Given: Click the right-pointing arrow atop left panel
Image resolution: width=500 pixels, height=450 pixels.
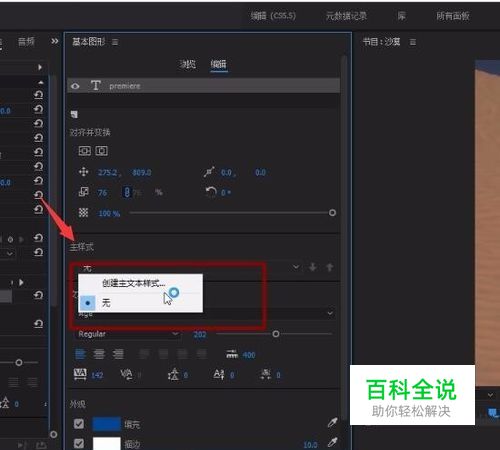Looking at the screenshot, I should [40, 67].
